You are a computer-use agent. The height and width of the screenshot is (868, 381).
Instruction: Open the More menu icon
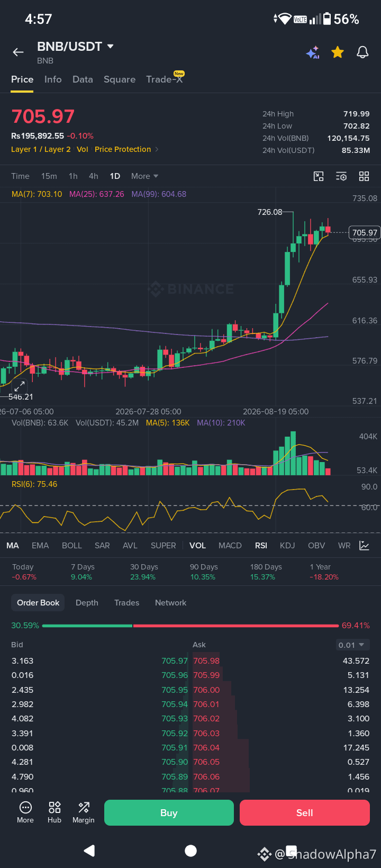point(25,812)
